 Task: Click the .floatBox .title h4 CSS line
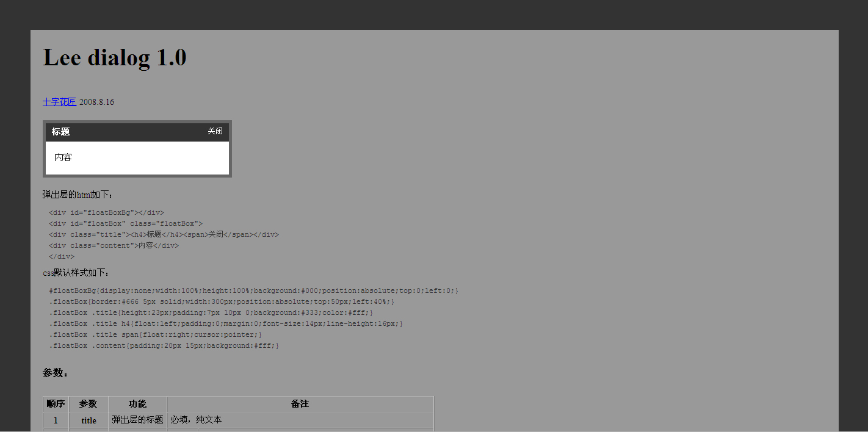[226, 324]
